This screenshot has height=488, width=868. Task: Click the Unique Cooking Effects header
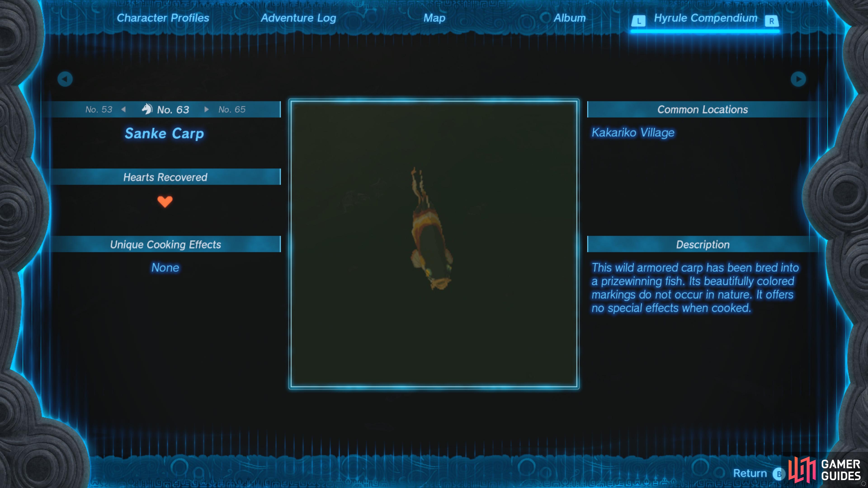(165, 244)
